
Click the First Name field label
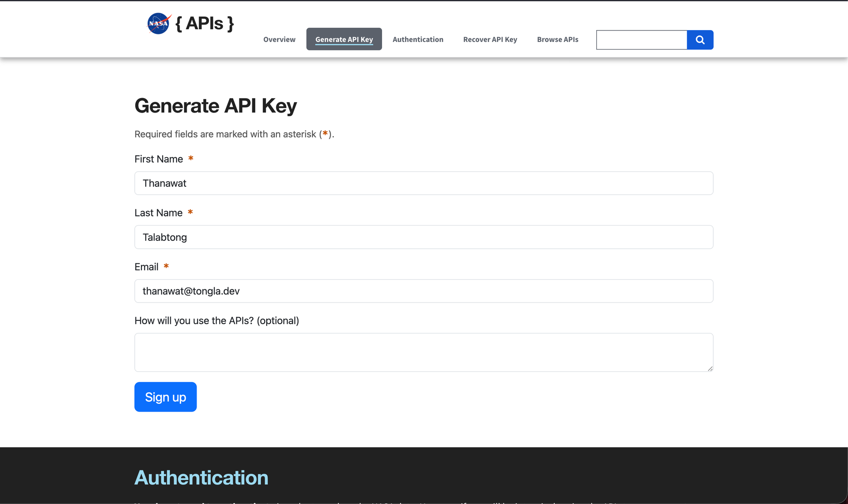pyautogui.click(x=159, y=159)
